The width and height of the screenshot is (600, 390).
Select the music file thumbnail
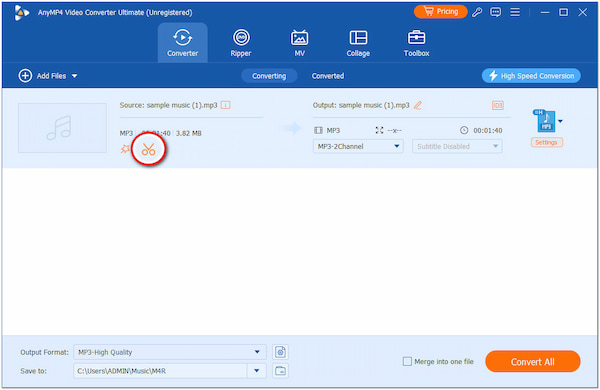62,128
